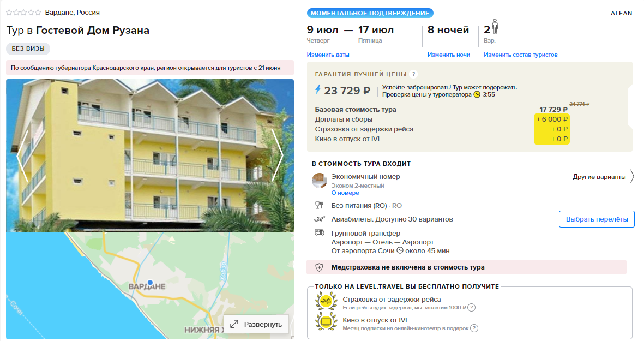
Task: Expand the map with Развернуть button
Action: coord(256,324)
